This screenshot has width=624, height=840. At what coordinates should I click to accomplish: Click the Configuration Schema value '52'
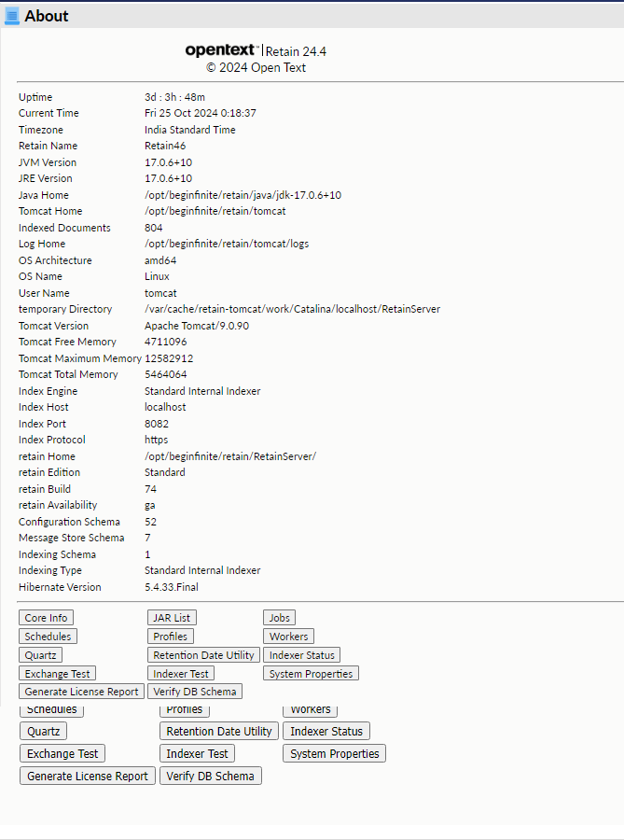coord(150,522)
